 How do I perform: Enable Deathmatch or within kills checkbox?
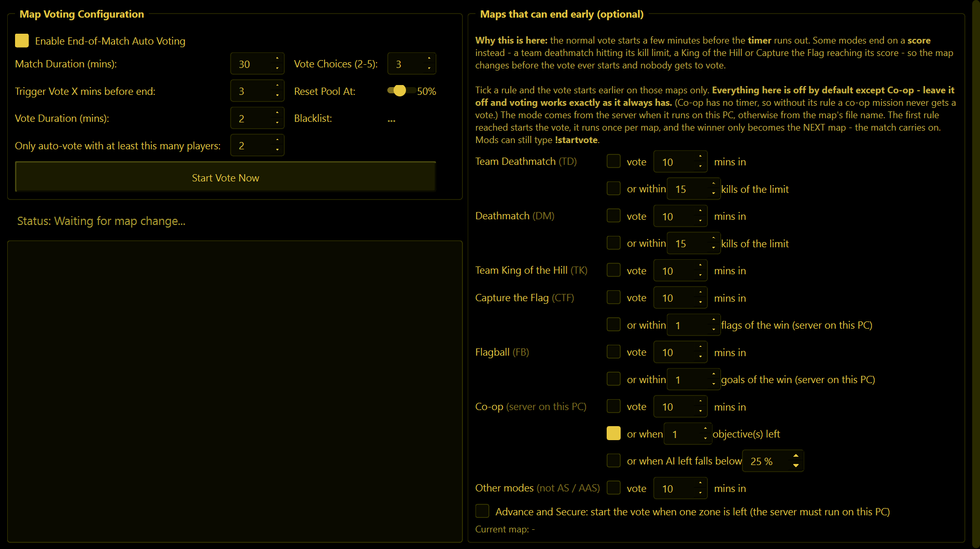pyautogui.click(x=613, y=243)
